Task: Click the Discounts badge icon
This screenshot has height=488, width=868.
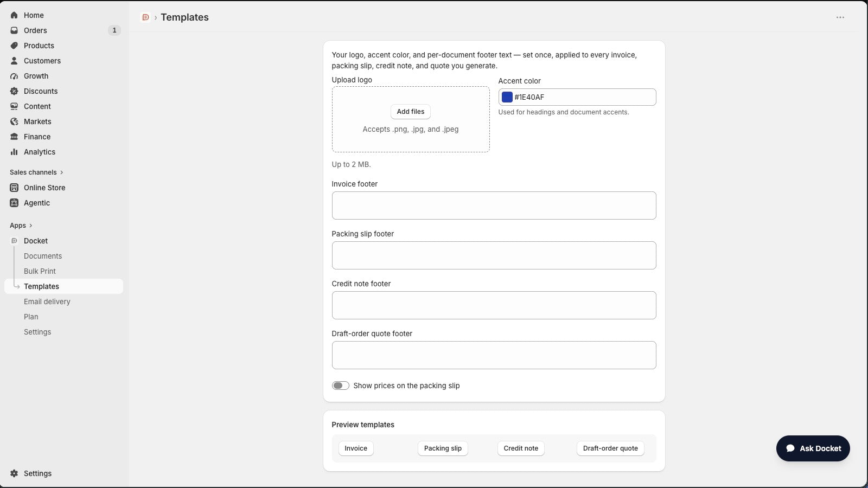Action: 14,91
